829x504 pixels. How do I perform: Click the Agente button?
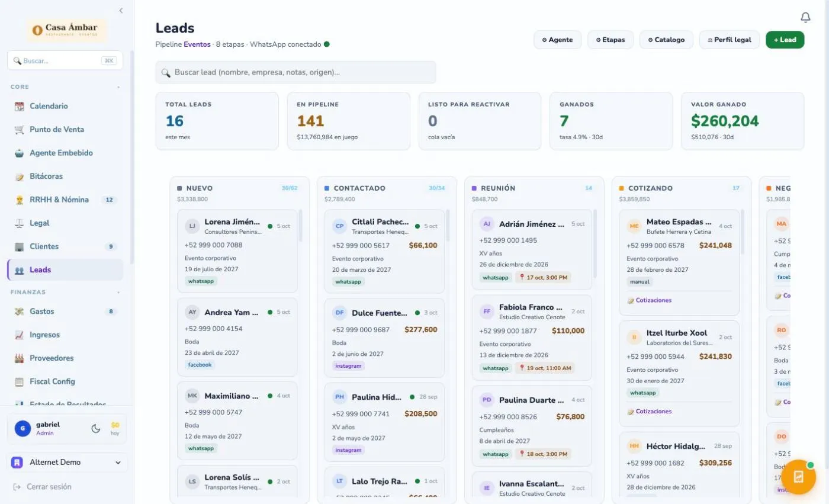point(557,40)
